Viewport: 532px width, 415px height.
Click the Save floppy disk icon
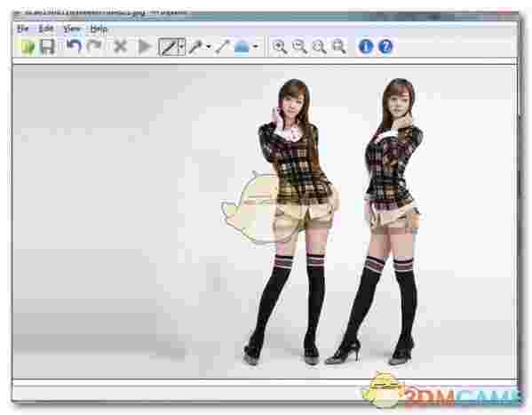[47, 47]
